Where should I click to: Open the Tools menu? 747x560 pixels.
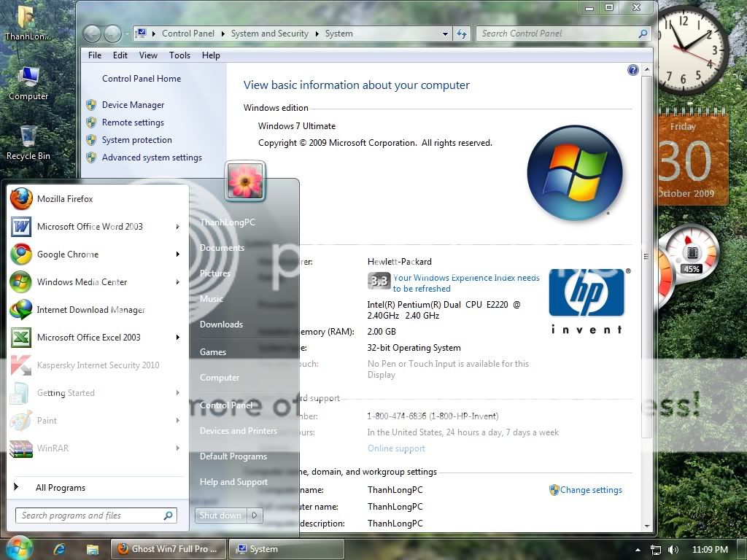[x=179, y=55]
